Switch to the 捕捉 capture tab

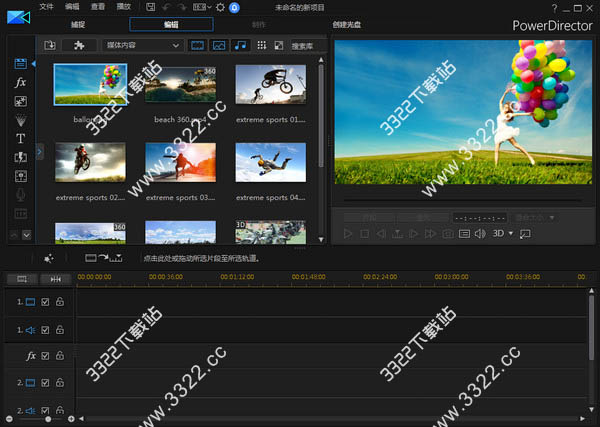78,24
